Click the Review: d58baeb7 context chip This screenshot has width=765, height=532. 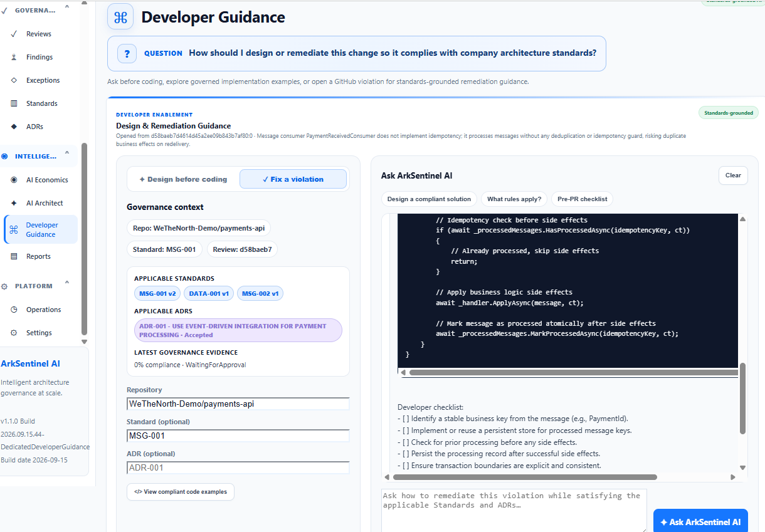(242, 249)
